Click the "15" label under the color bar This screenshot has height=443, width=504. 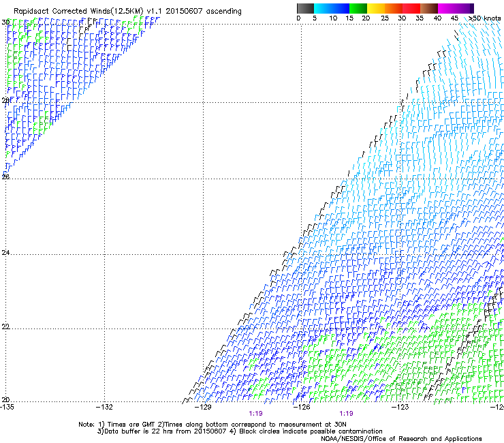point(349,18)
